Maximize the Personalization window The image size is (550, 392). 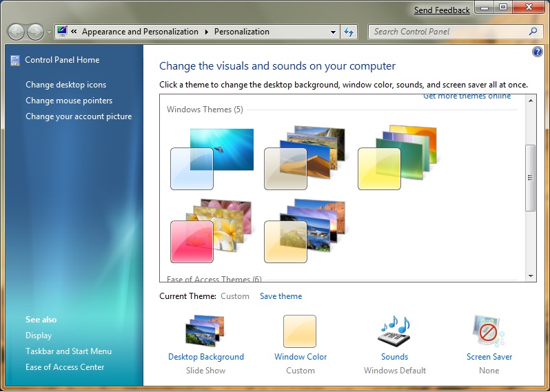(x=503, y=8)
